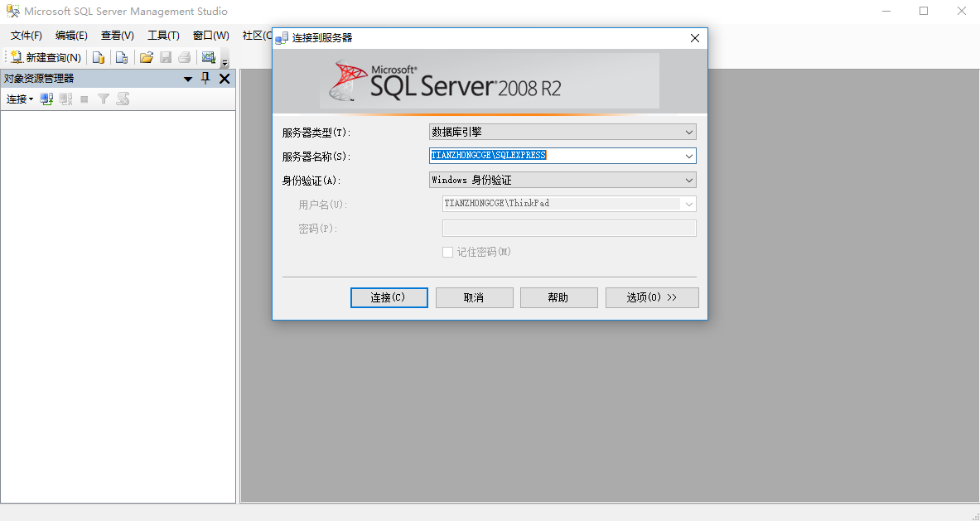This screenshot has height=521, width=980.
Task: Expand the 服务器名称 combo box arrow
Action: coord(688,156)
